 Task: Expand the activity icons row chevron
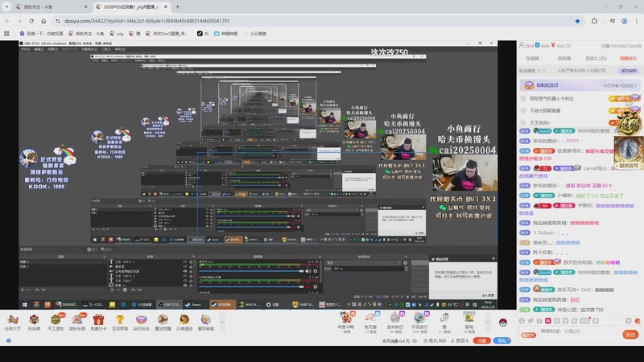click(x=222, y=322)
